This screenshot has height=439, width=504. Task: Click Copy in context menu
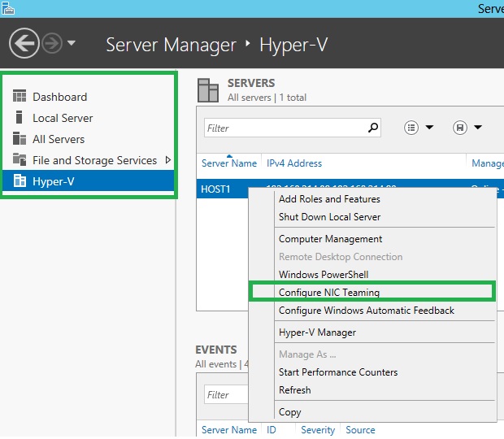[290, 412]
